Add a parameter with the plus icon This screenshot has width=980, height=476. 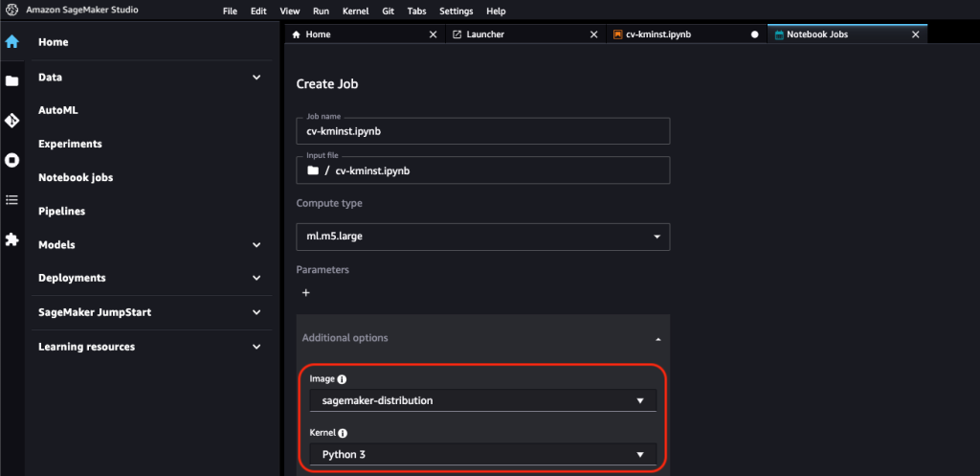[305, 293]
